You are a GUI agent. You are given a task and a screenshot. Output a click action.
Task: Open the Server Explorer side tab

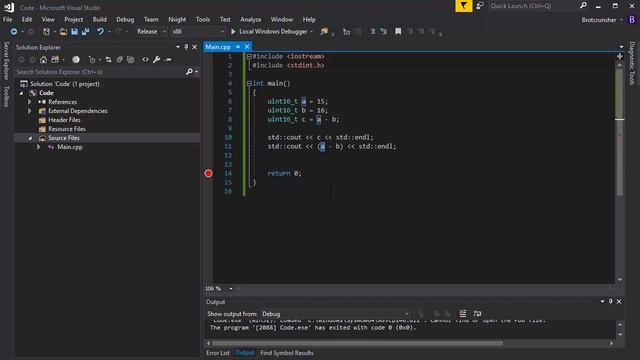pos(6,60)
